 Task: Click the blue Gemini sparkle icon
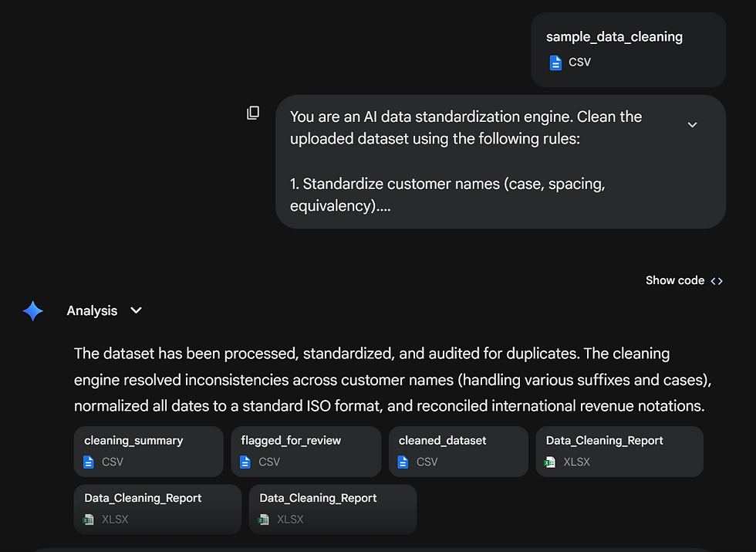click(33, 311)
